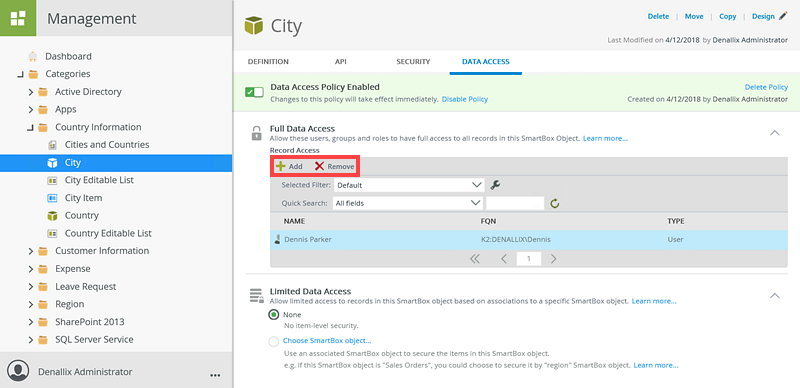Screen dimensions: 800x388
Task: Go to first page with double-left arrows
Action: point(474,259)
